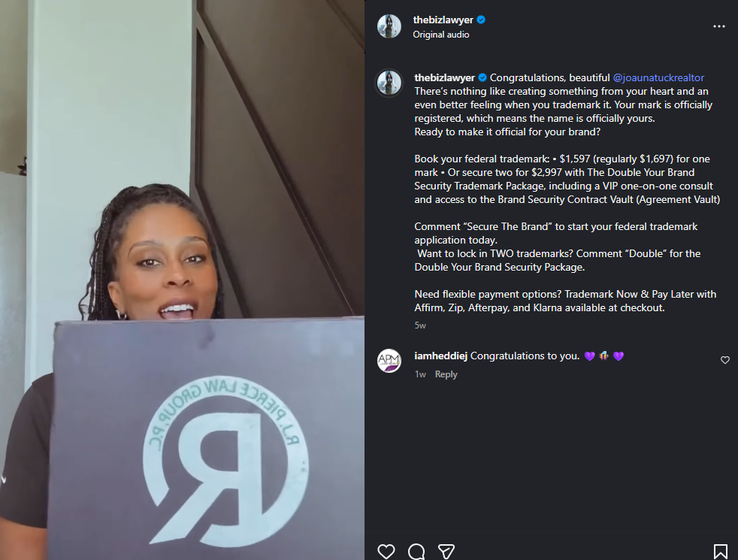Open the @joaunatuckrealtor mention link

[x=658, y=77]
